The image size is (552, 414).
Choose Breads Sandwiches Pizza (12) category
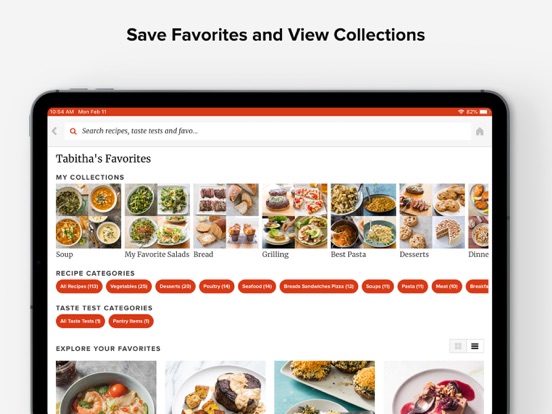coord(319,287)
